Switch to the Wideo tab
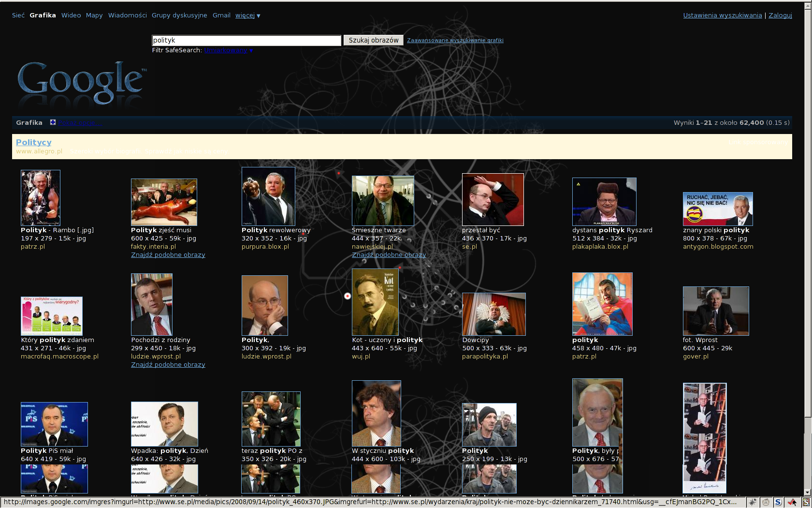The width and height of the screenshot is (812, 508). [x=71, y=15]
